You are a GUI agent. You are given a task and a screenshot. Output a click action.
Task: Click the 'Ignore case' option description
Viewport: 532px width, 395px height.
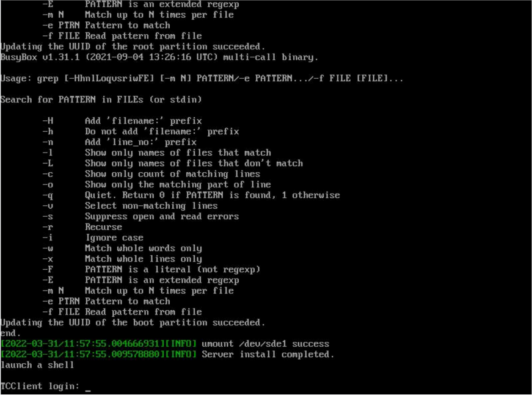(114, 237)
